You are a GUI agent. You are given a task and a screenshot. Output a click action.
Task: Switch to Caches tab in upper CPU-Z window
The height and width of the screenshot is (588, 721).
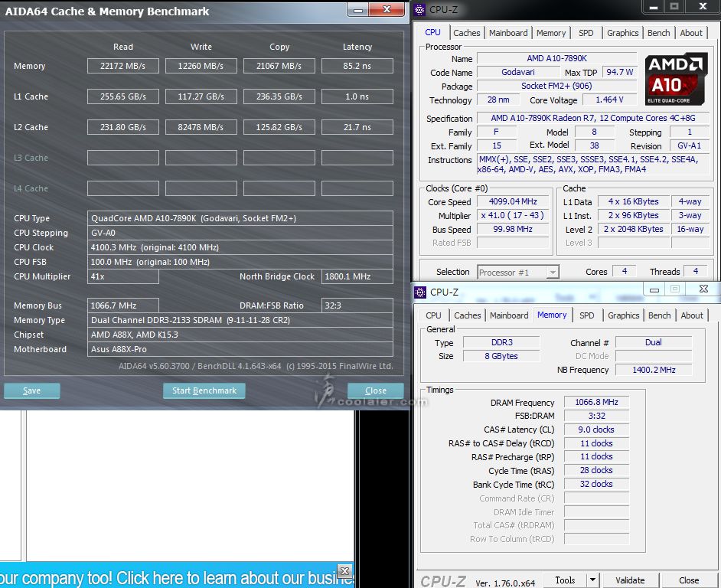click(467, 33)
